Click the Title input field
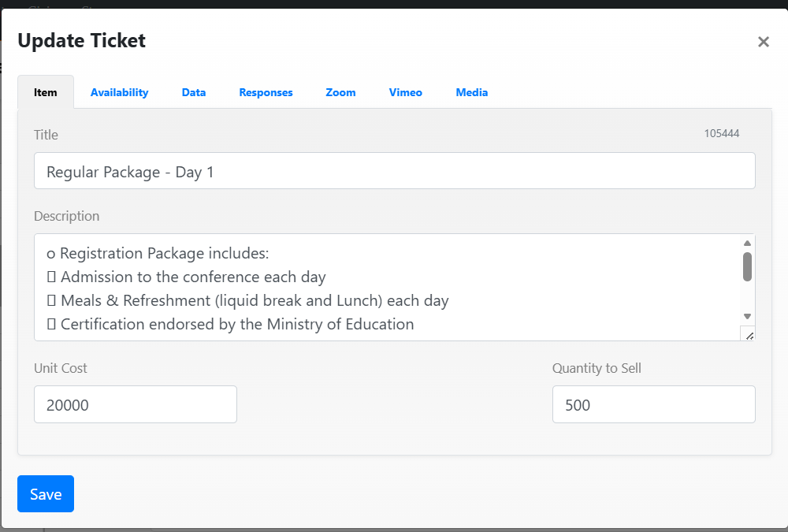Image resolution: width=788 pixels, height=532 pixels. point(394,171)
